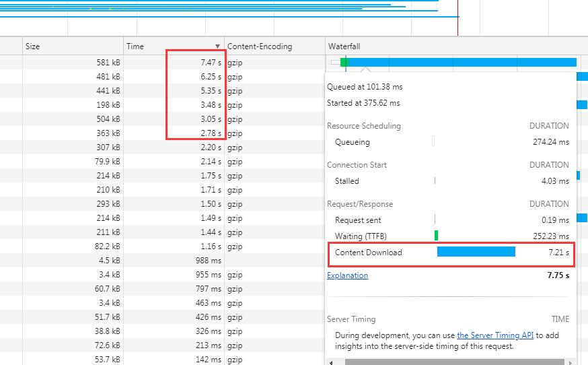This screenshot has width=588, height=365.
Task: Click the red load-event marker in overview timeline
Action: (458, 18)
